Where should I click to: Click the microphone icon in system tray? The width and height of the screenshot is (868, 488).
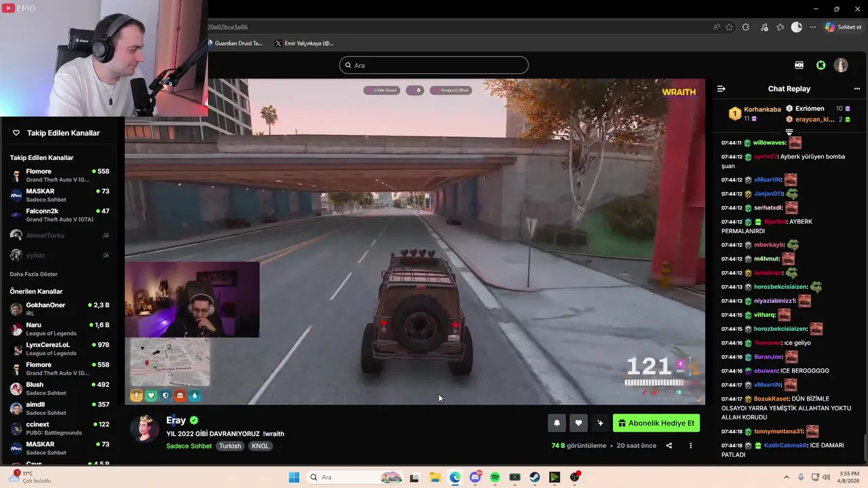(802, 477)
